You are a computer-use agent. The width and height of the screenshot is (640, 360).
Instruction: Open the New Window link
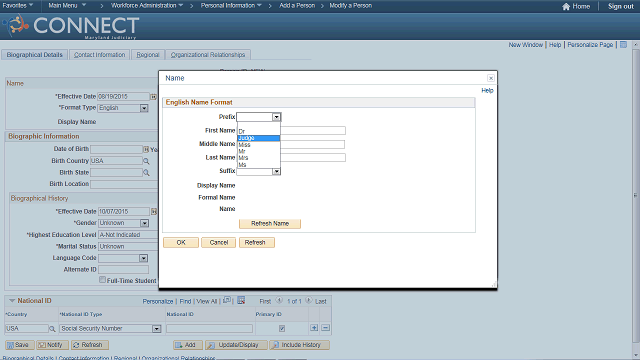tap(525, 45)
